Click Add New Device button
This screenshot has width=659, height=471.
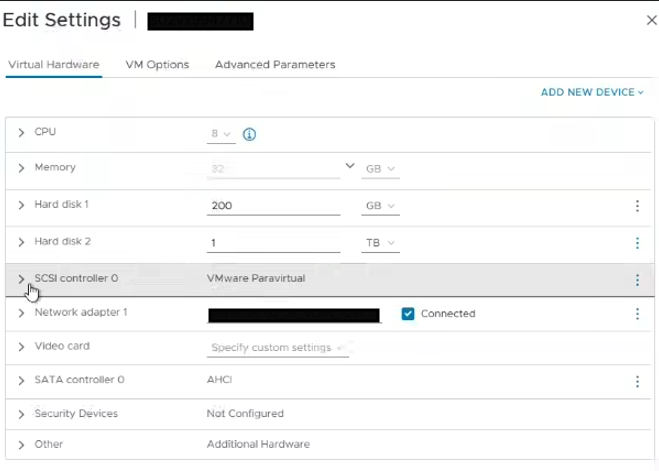pos(592,92)
